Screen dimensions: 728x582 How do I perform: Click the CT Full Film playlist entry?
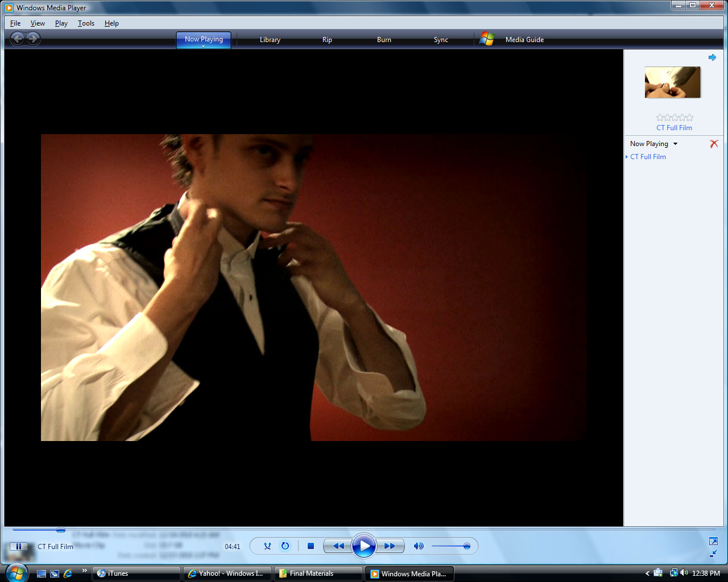(x=648, y=157)
